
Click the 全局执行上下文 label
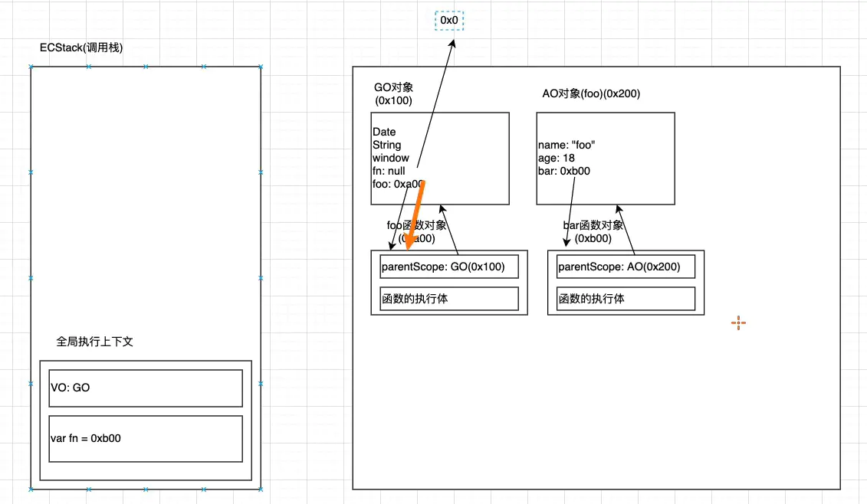(95, 342)
